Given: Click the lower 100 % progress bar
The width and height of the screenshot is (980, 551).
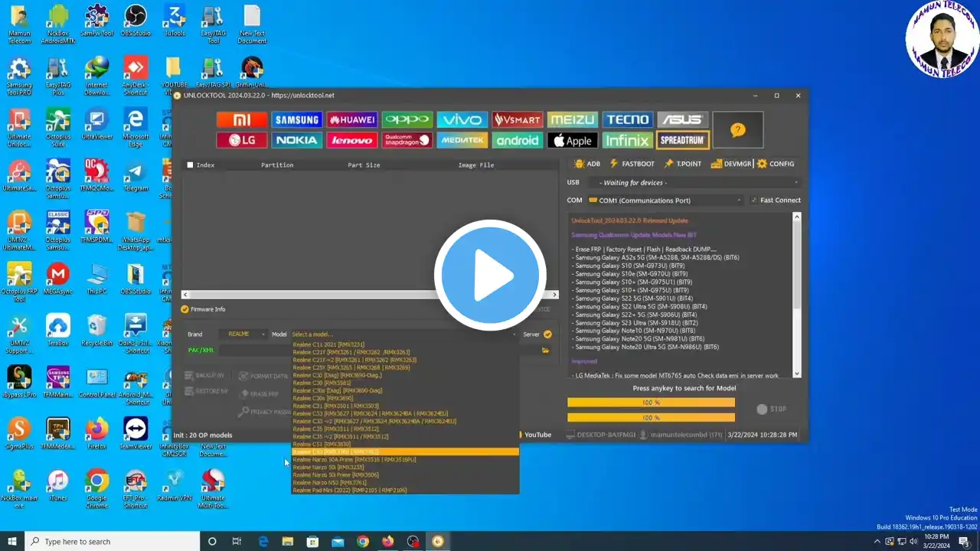Looking at the screenshot, I should 651,418.
